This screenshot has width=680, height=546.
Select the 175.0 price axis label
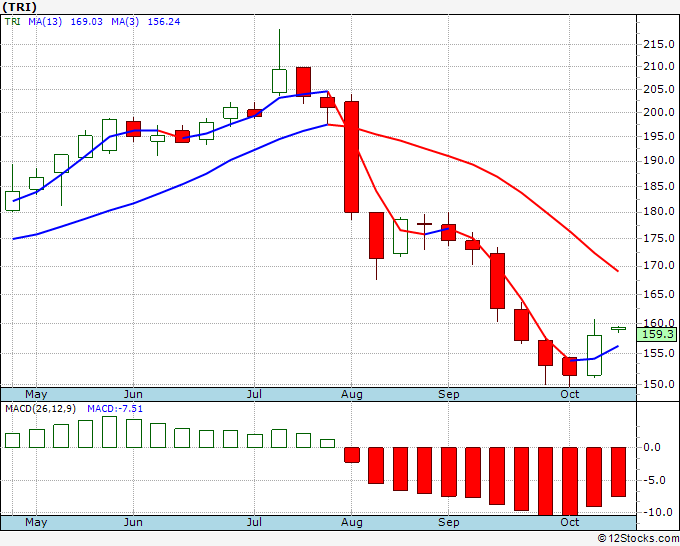659,238
